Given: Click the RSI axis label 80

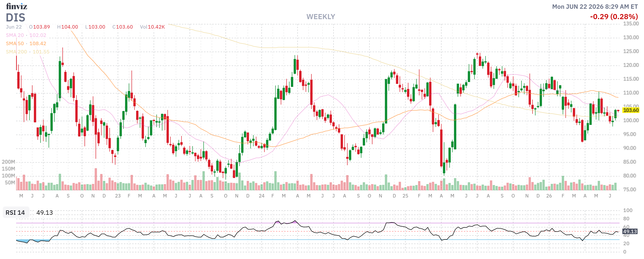Looking at the screenshot, I should 626,219.
